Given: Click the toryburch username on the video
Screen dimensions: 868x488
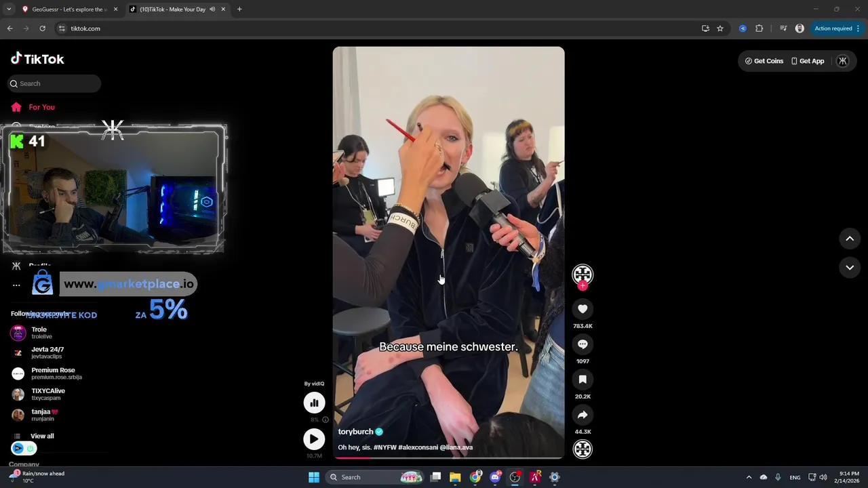Looking at the screenshot, I should [x=355, y=432].
